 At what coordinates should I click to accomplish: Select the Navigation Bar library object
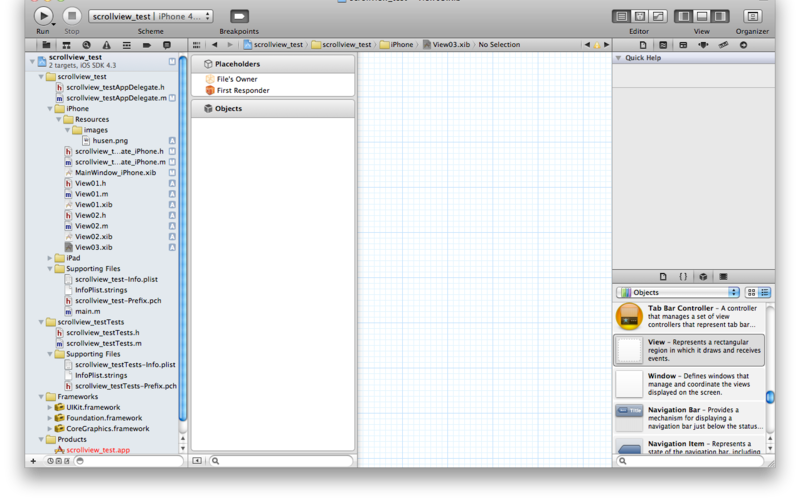pyautogui.click(x=689, y=418)
